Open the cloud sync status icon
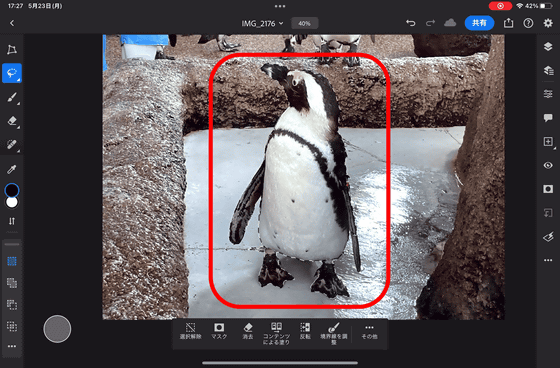This screenshot has height=368, width=560. pyautogui.click(x=450, y=23)
